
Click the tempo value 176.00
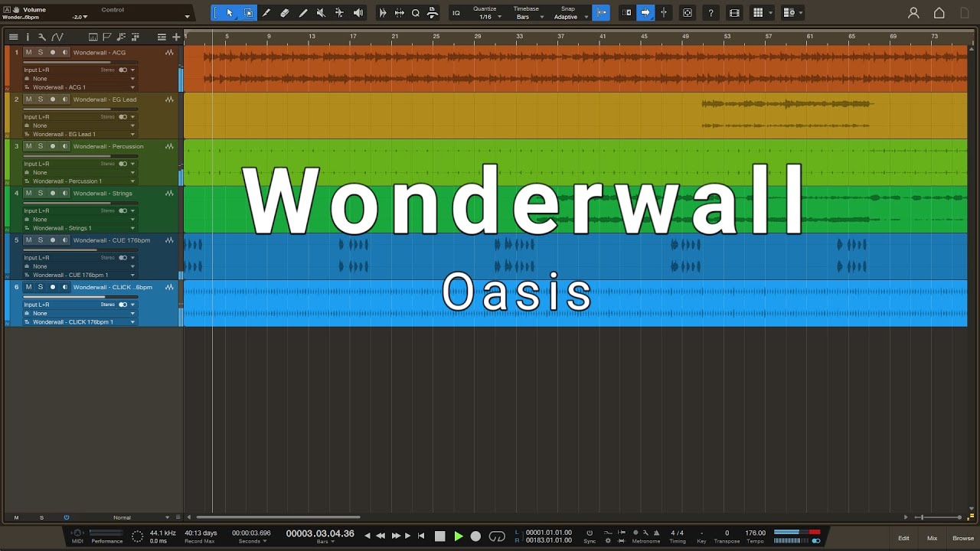755,533
